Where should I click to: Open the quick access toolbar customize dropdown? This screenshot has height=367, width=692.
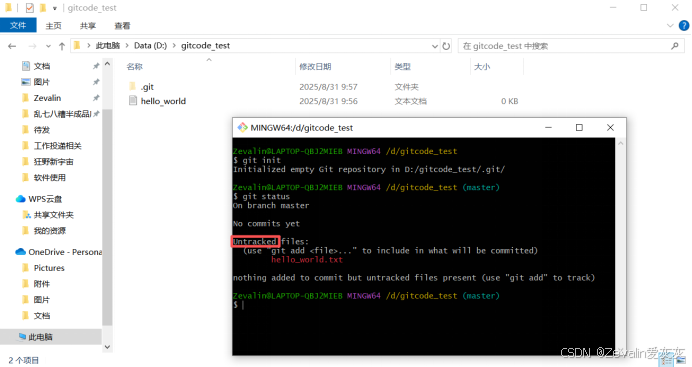point(54,8)
